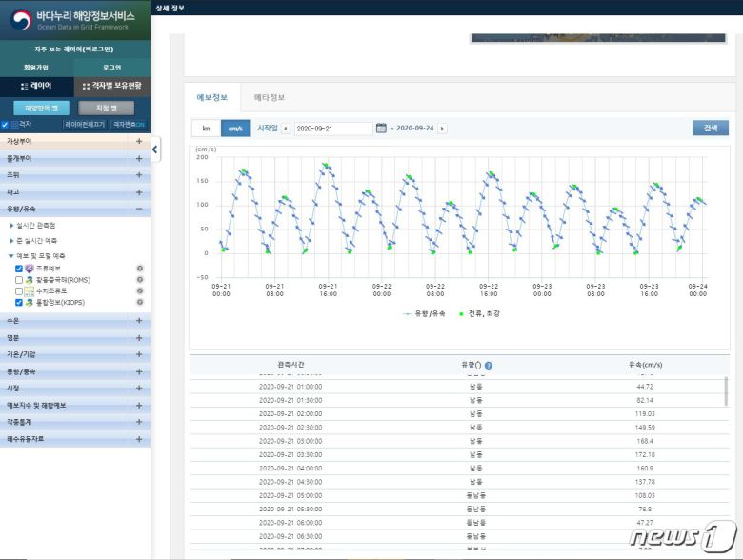The height and width of the screenshot is (560, 743).
Task: Switch speed unit to kn
Action: [x=206, y=129]
